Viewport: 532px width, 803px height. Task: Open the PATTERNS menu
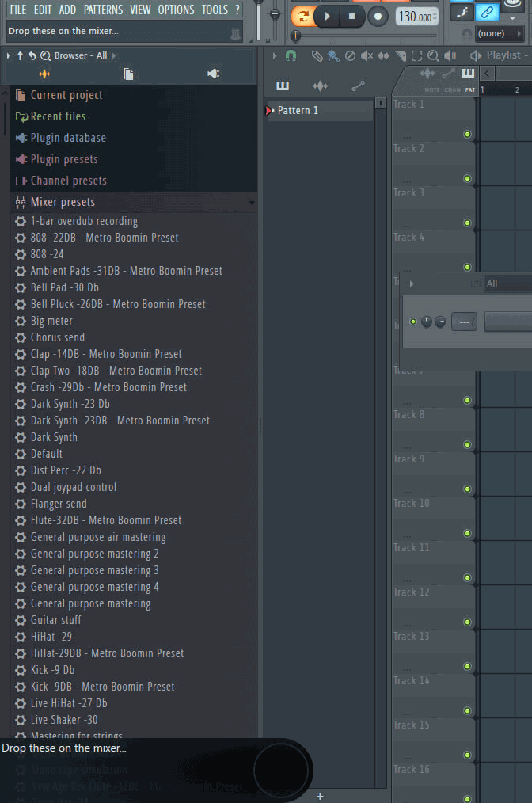pos(103,10)
